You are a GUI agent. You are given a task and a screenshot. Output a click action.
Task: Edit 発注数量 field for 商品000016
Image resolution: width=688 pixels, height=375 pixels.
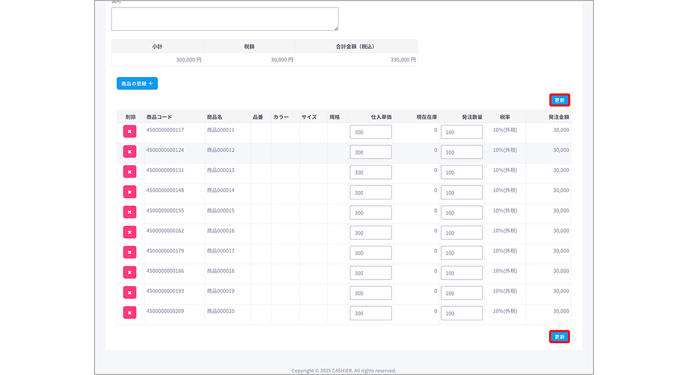pyautogui.click(x=462, y=233)
